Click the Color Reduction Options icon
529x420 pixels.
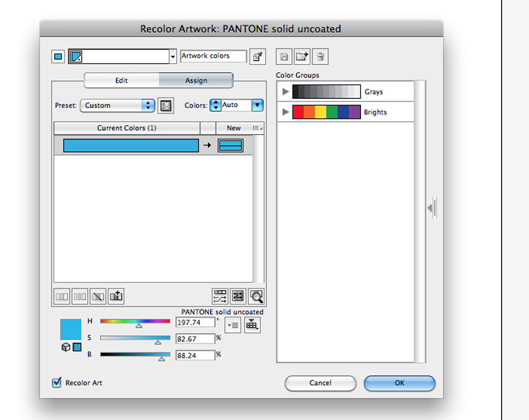click(166, 106)
